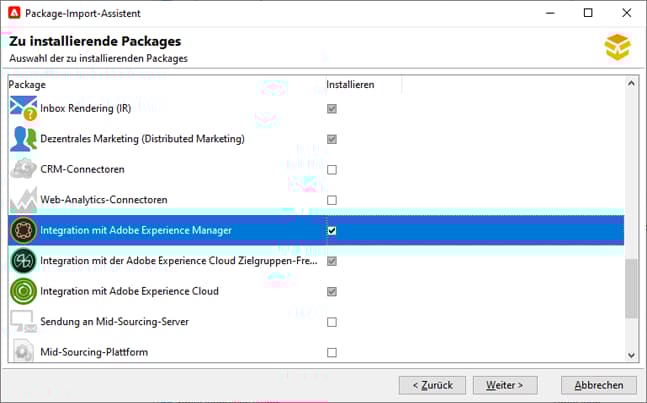Close the Package-Import-Assistent window
Screen dimensions: 647x403
[x=626, y=13]
